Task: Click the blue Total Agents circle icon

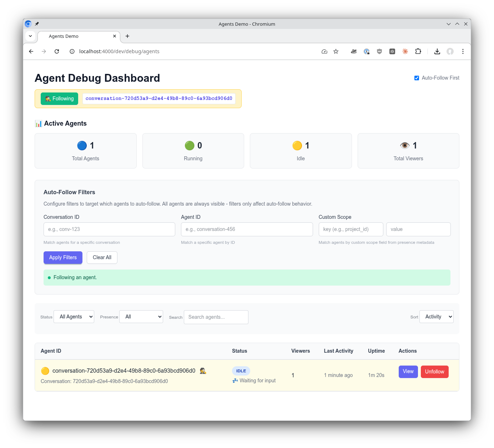Action: click(x=82, y=146)
